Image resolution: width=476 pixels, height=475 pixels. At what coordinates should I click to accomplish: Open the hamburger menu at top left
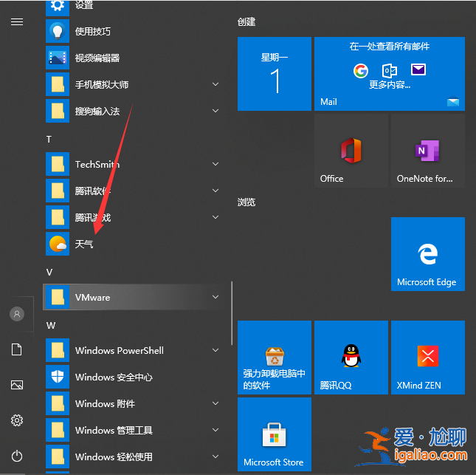click(x=17, y=22)
